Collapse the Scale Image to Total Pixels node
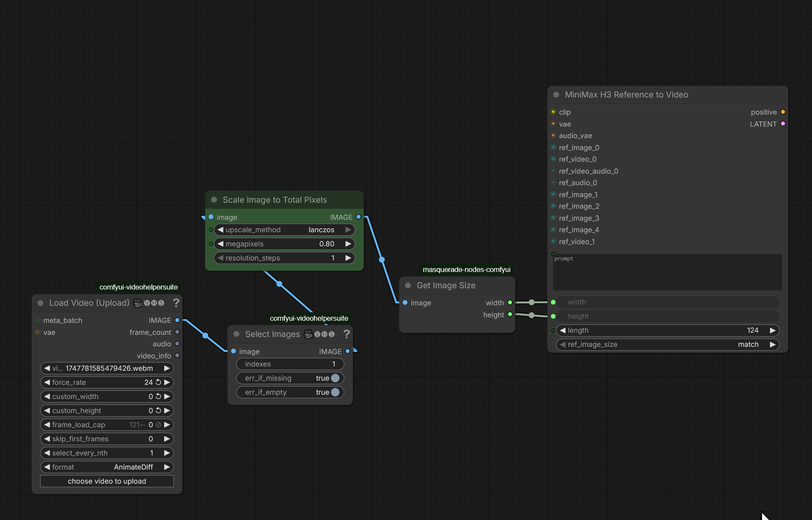This screenshot has height=520, width=812. click(x=214, y=200)
